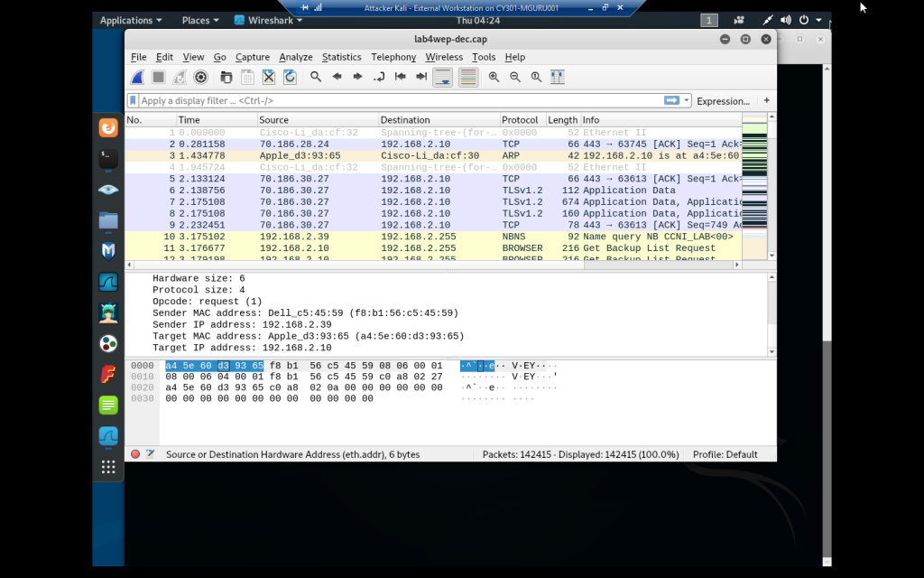
Task: Open a capture file from toolbar
Action: 226,78
